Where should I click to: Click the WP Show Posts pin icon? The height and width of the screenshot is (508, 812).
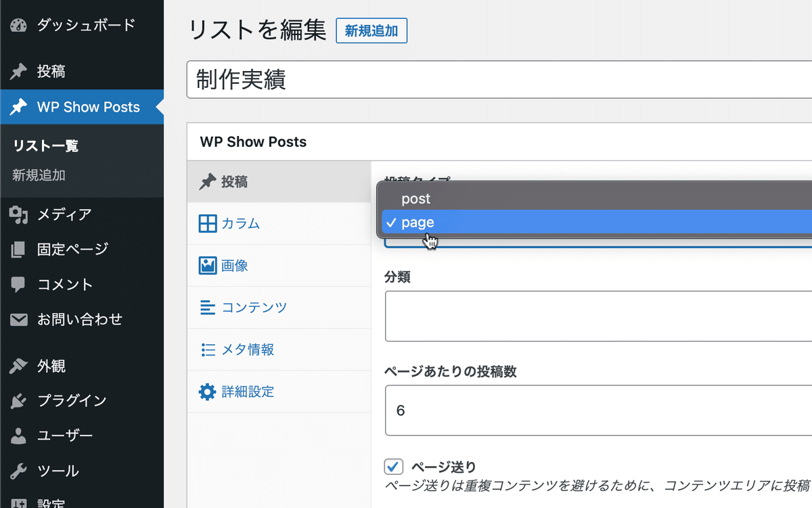pyautogui.click(x=18, y=107)
